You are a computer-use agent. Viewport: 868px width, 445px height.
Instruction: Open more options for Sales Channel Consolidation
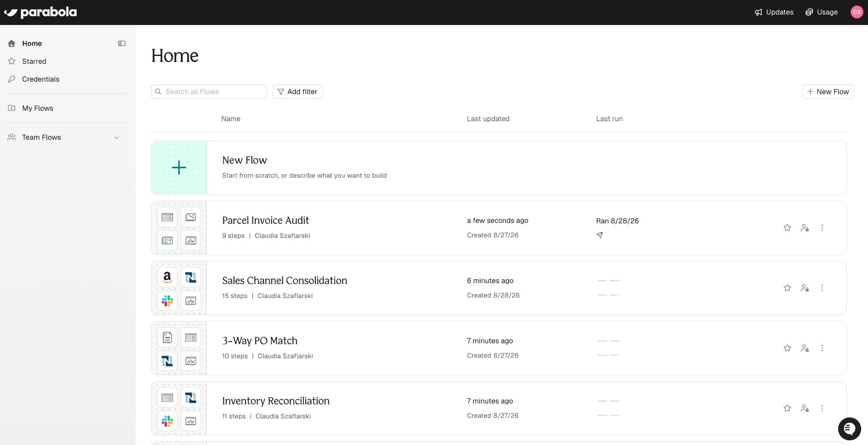point(822,288)
